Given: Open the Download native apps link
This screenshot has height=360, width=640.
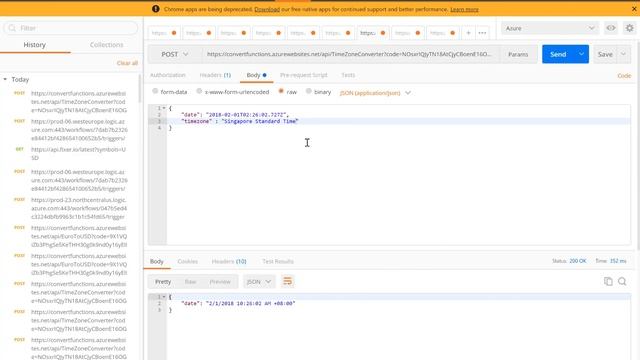Looking at the screenshot, I should pos(267,9).
